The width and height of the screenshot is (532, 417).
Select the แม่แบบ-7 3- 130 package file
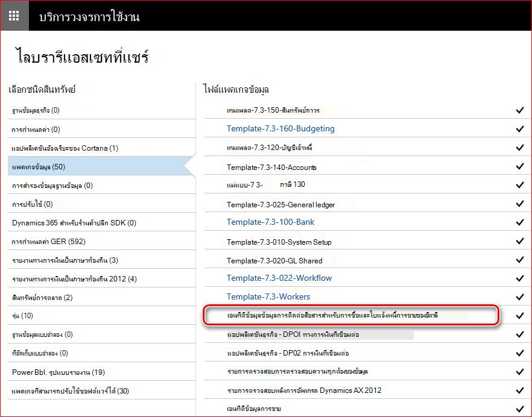pos(265,184)
